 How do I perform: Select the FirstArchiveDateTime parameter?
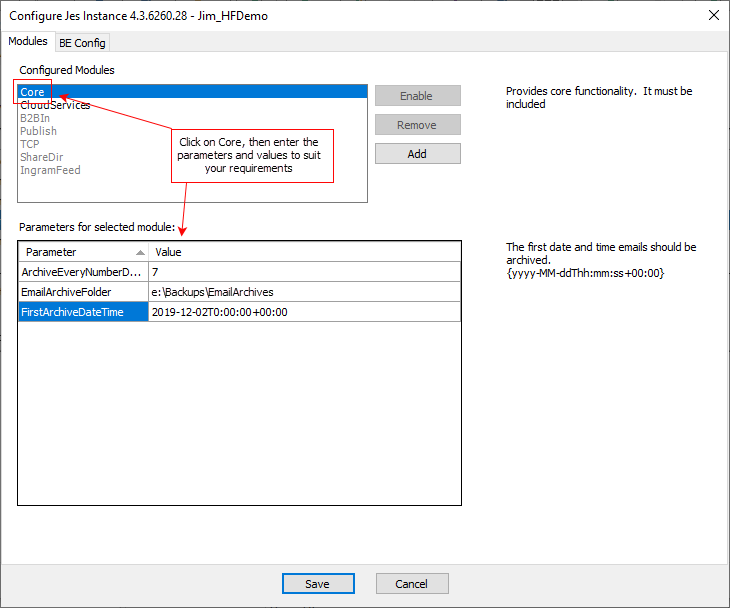coord(83,312)
